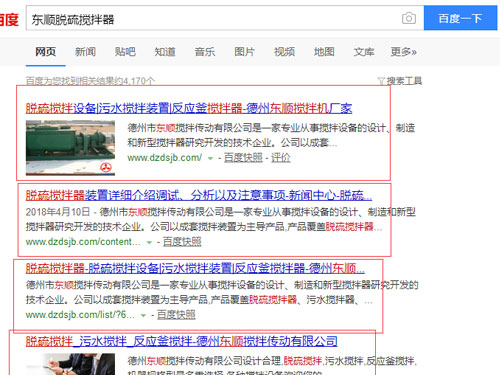The width and height of the screenshot is (500, 375).
Task: Click thumbnail of people in fourth result
Action: click(70, 364)
